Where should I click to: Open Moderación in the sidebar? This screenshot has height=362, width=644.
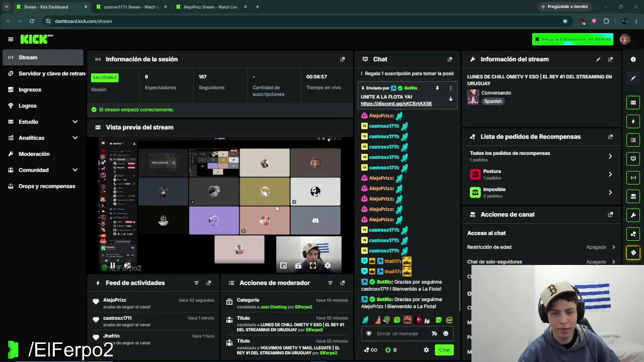(43, 154)
